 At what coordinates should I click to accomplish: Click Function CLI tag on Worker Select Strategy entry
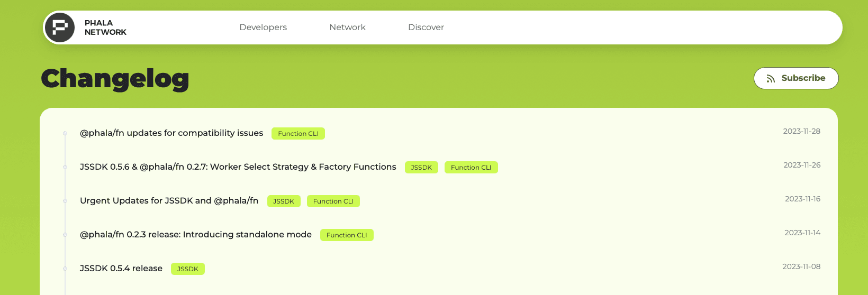point(471,168)
